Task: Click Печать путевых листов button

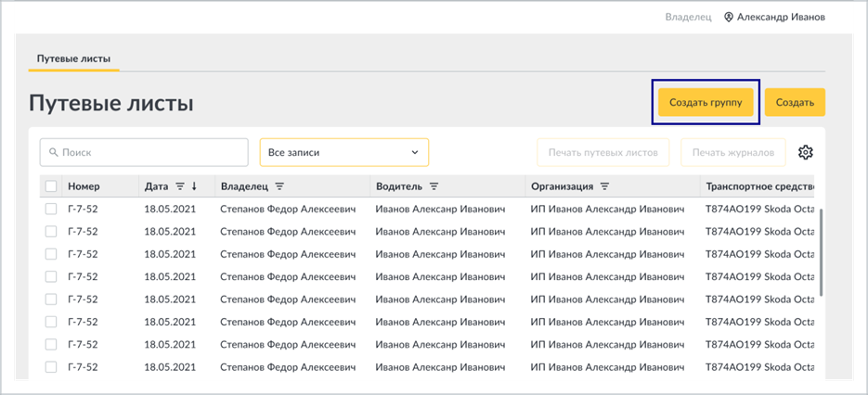Action: coord(602,152)
